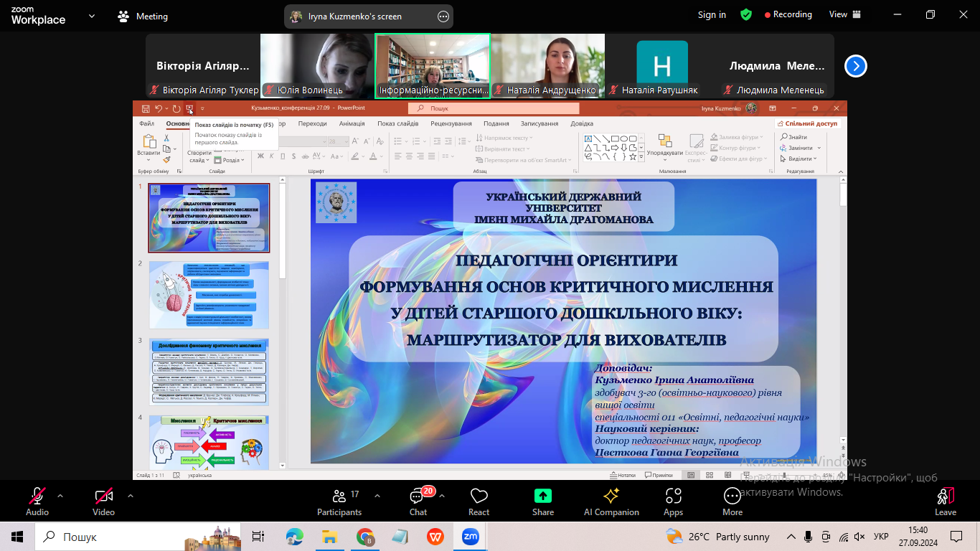Unmute the Audio microphone
The width and height of the screenshot is (980, 551).
[37, 502]
